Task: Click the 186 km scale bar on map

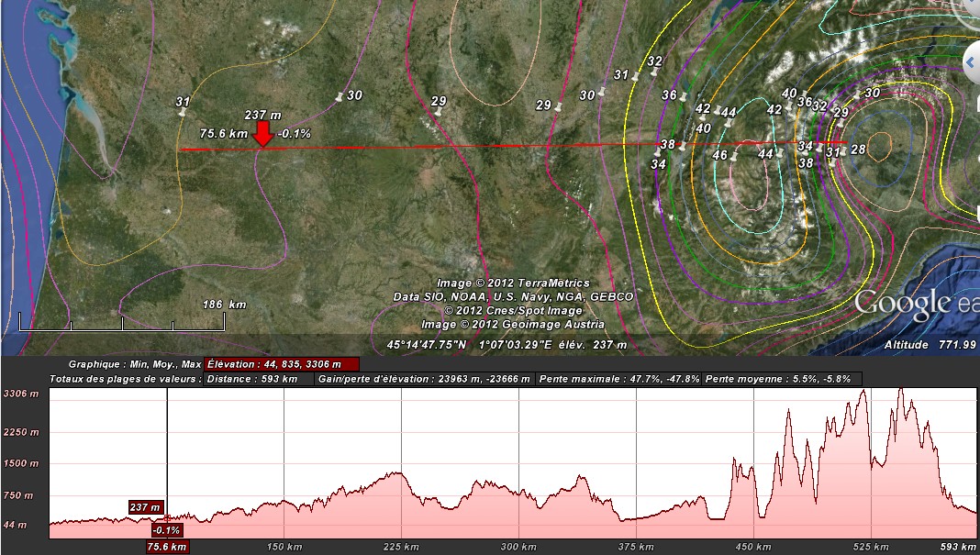Action: [121, 323]
